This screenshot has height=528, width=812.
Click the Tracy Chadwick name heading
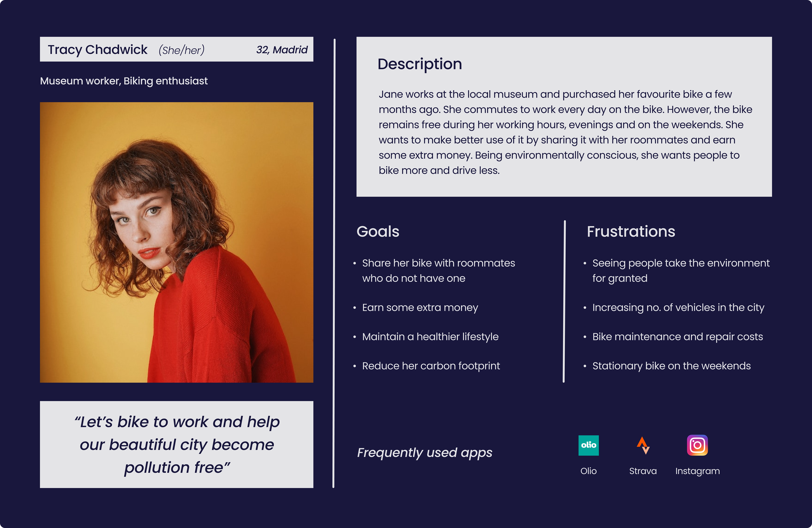coord(97,50)
